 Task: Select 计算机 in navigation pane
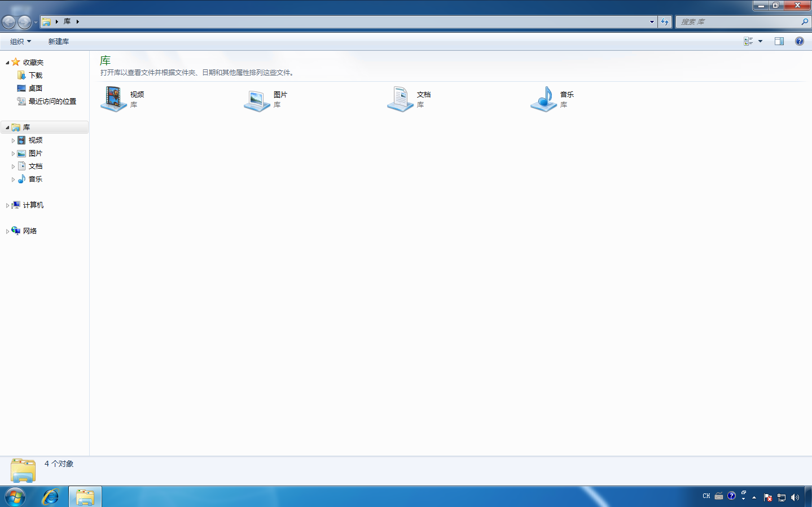point(33,205)
